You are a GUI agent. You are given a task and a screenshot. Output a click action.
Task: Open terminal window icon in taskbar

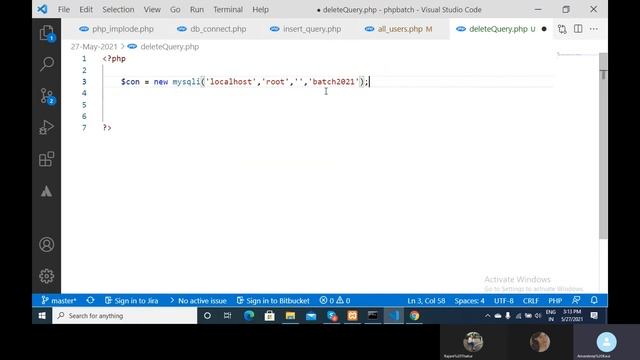click(x=373, y=316)
